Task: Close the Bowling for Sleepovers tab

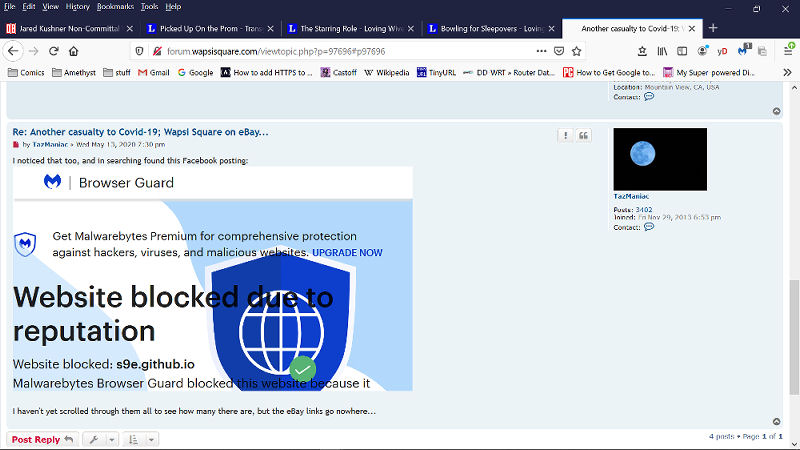Action: [551, 29]
